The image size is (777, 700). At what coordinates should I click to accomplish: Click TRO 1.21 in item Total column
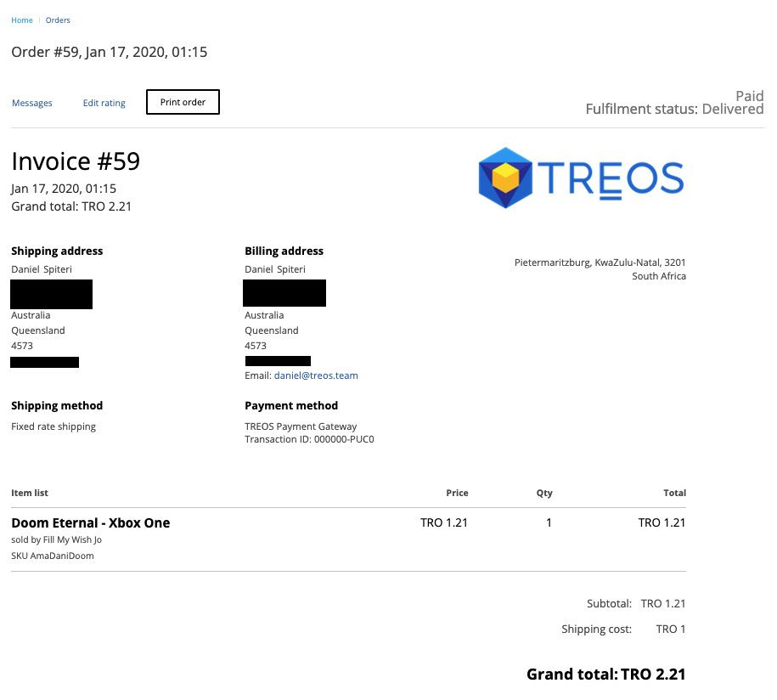pyautogui.click(x=662, y=522)
